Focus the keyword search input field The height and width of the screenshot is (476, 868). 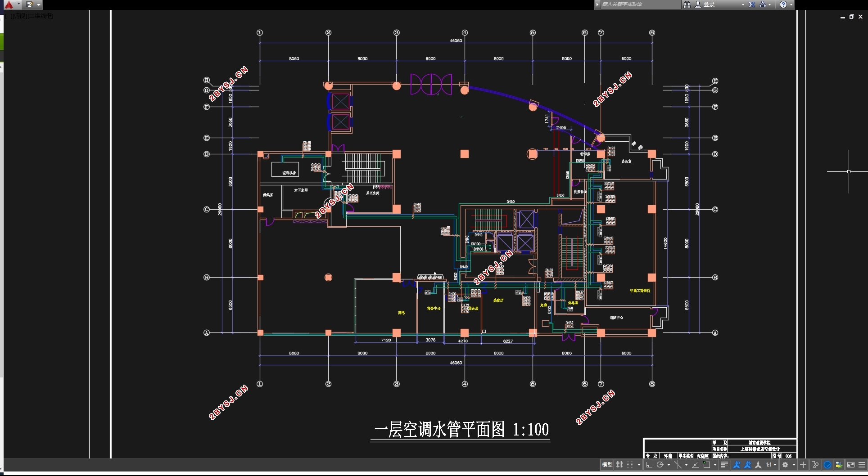640,4
